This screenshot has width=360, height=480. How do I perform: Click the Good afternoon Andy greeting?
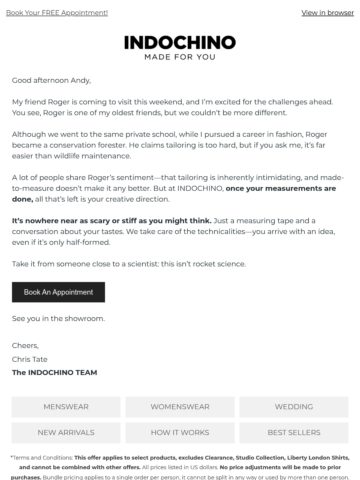point(51,80)
